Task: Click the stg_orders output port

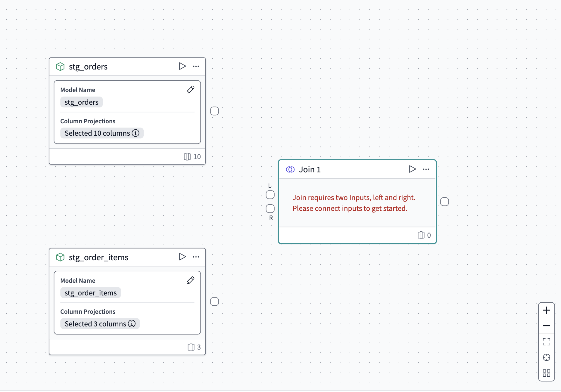Action: click(x=214, y=111)
